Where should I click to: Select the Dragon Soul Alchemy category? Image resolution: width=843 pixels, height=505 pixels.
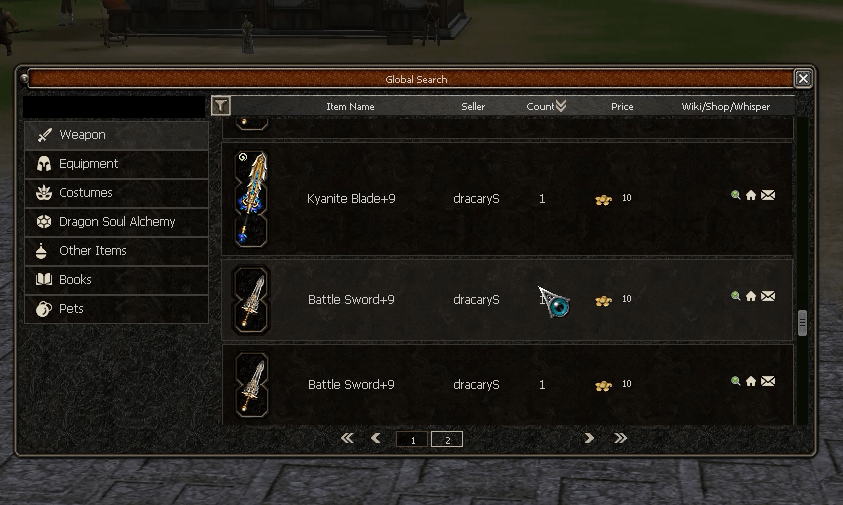point(116,222)
